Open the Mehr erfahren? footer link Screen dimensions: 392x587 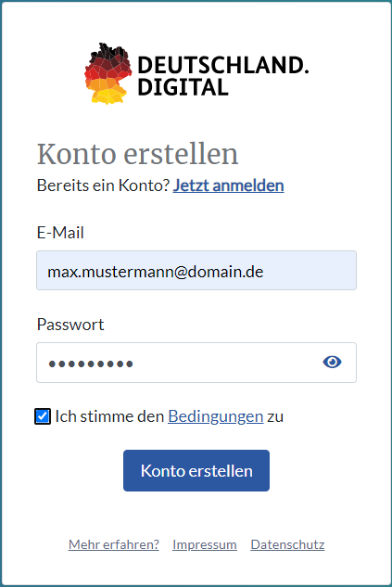click(x=114, y=544)
